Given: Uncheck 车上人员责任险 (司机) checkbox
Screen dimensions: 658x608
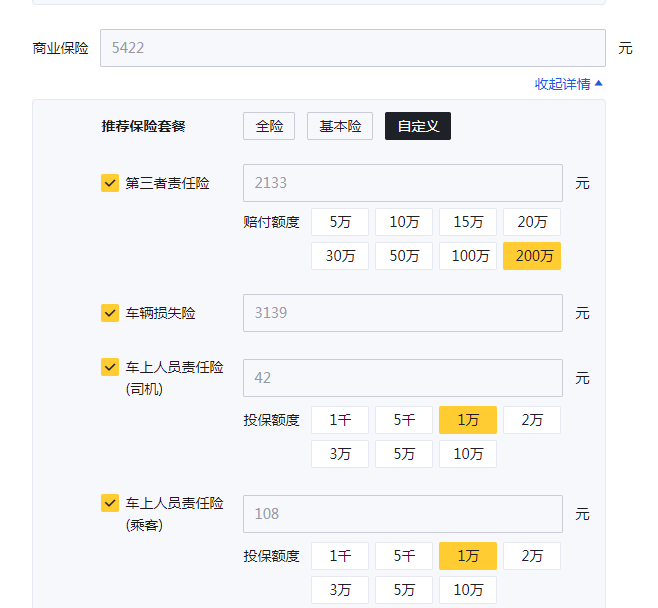Looking at the screenshot, I should (x=110, y=367).
